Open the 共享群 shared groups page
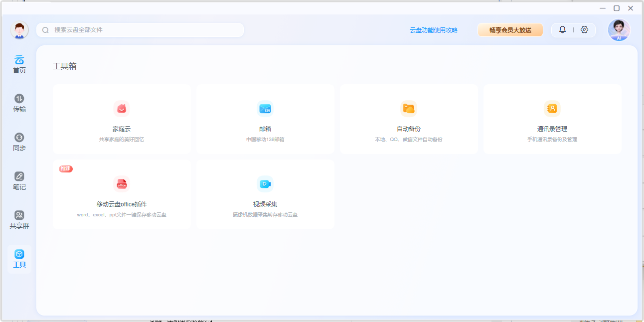644x322 pixels. [x=19, y=220]
